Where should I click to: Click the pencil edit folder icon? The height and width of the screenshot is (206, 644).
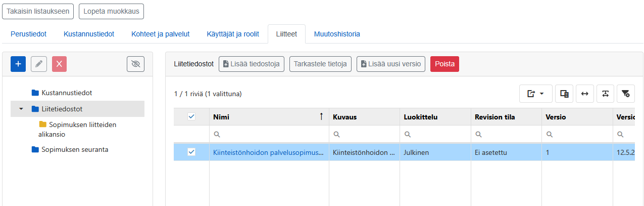click(38, 64)
